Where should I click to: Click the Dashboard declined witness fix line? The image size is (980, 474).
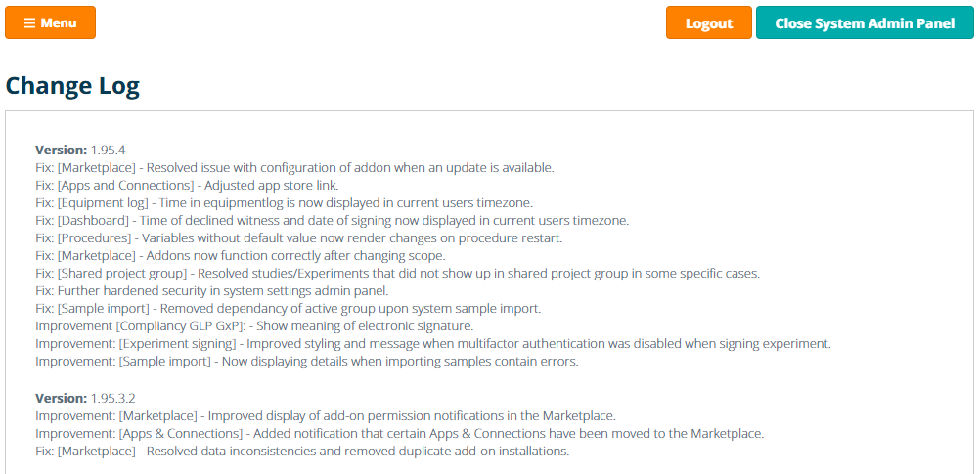[332, 220]
